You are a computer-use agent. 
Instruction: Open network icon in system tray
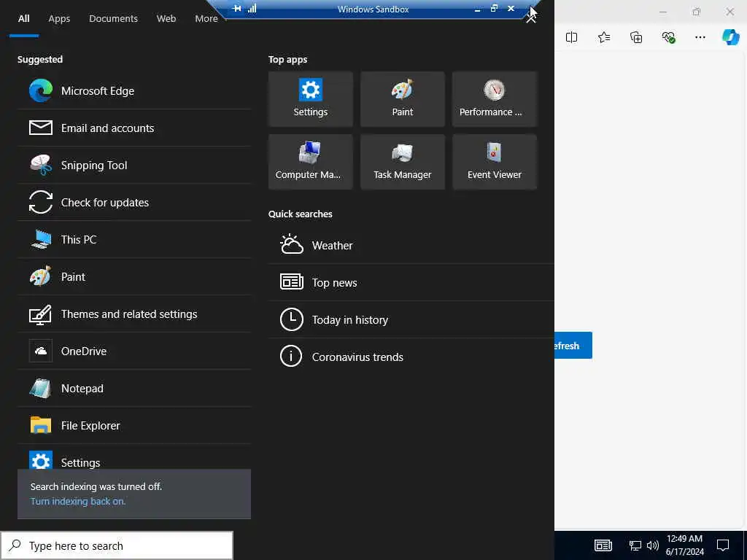pos(635,545)
